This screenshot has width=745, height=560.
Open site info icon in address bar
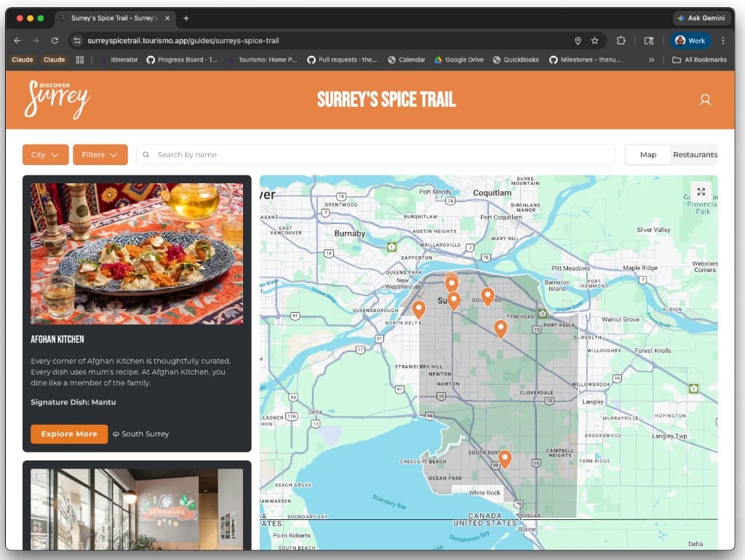[77, 41]
